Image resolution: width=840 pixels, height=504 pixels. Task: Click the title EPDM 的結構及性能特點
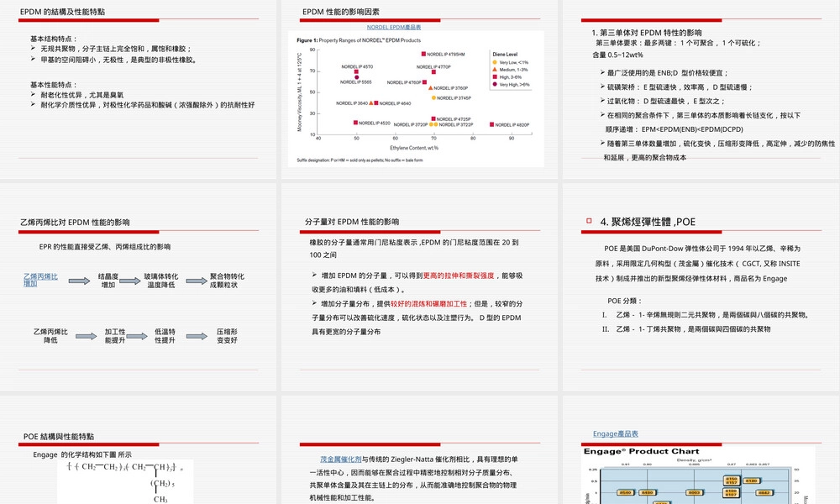point(63,12)
